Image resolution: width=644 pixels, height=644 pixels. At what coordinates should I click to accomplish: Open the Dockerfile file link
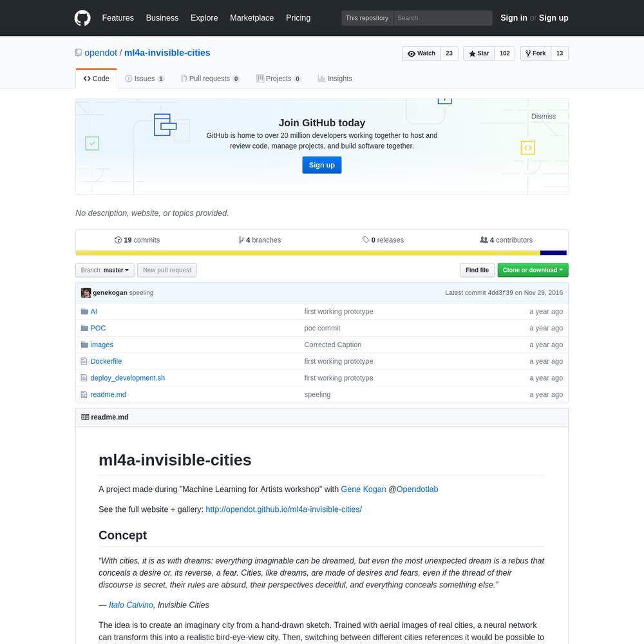pos(106,361)
